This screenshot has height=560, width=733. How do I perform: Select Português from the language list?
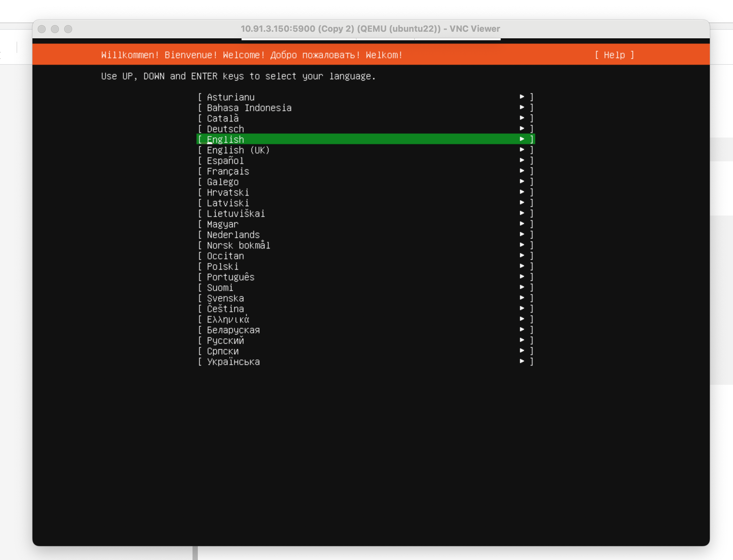click(231, 277)
